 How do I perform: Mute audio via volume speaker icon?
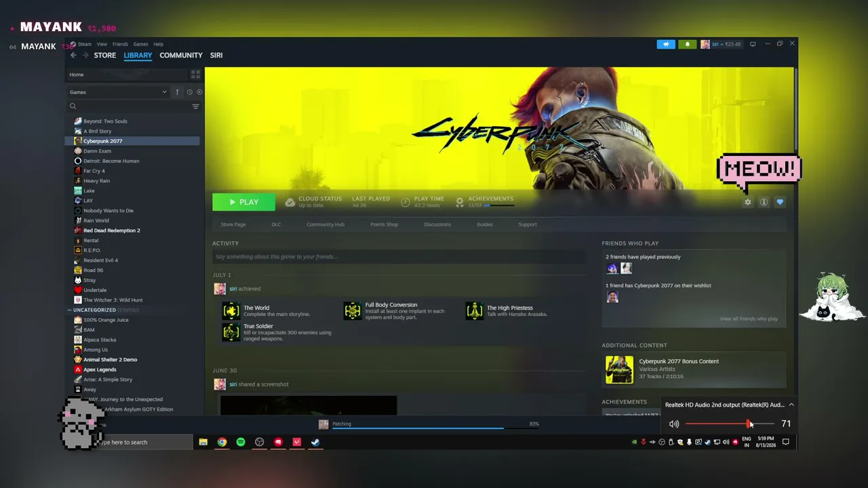coord(674,424)
